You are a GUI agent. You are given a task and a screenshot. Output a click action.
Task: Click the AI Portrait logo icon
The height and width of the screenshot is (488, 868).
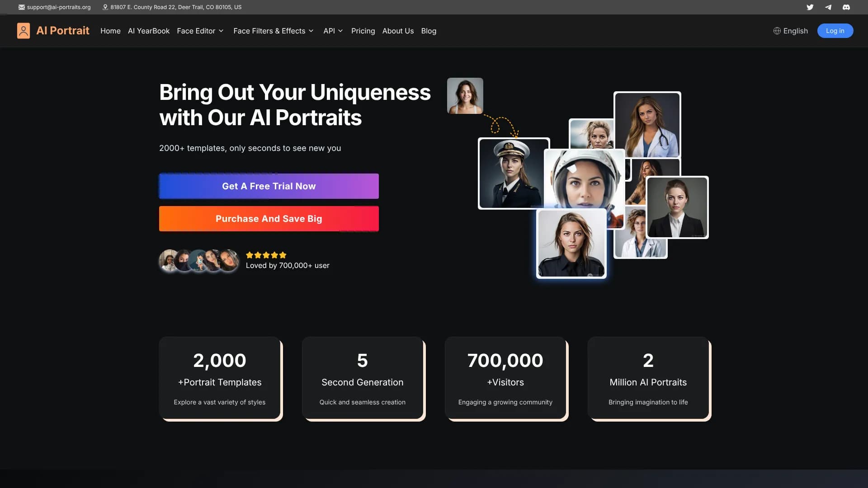(24, 30)
